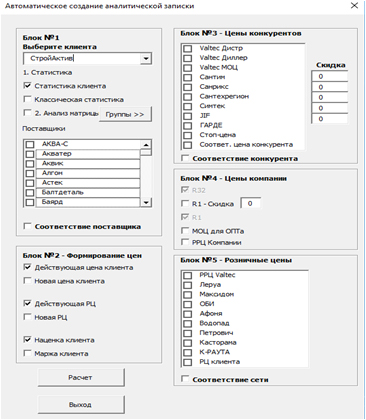The image size is (366, 420).
Task: Enable Соответствие конкурента checkbox
Action: click(185, 158)
